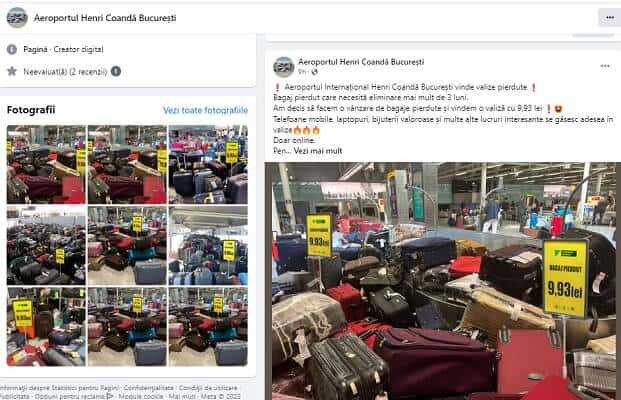Click the post author's profile picture
The width and height of the screenshot is (621, 400).
pos(284,67)
